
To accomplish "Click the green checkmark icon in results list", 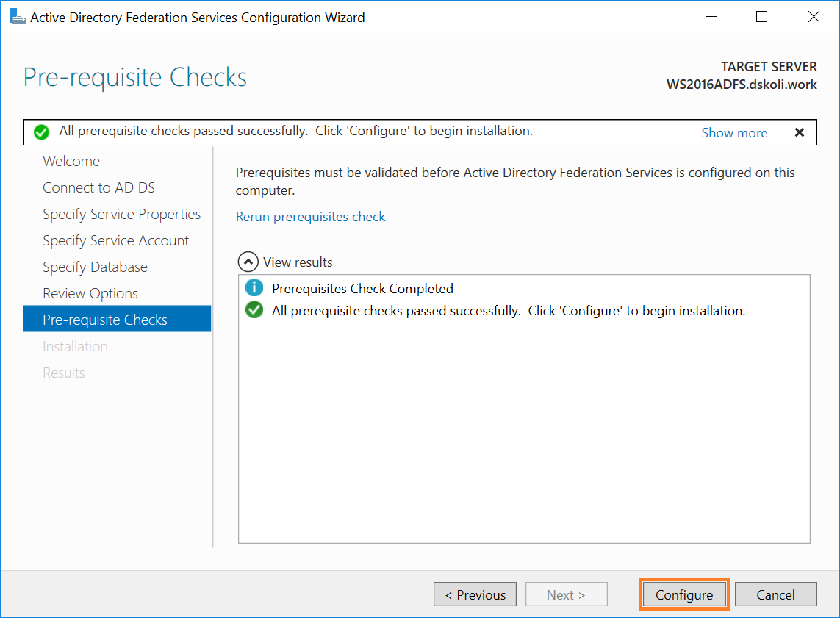I will click(x=254, y=310).
